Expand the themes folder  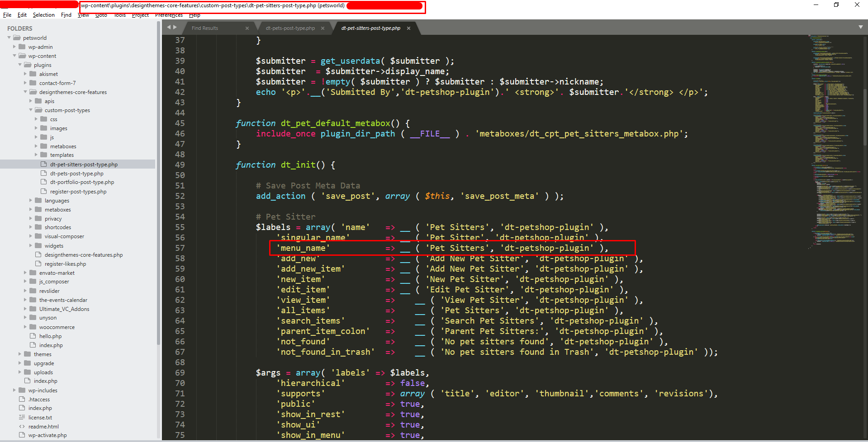(x=20, y=354)
